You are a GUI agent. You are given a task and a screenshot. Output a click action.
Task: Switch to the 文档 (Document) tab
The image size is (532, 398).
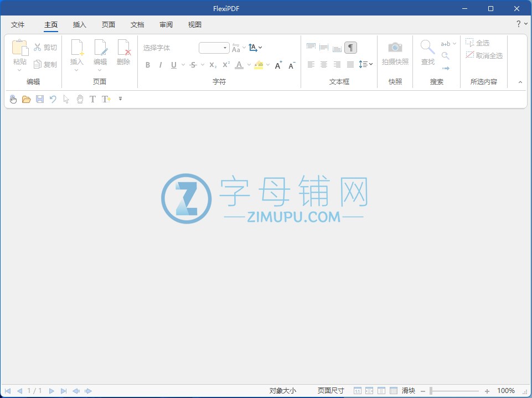click(137, 24)
